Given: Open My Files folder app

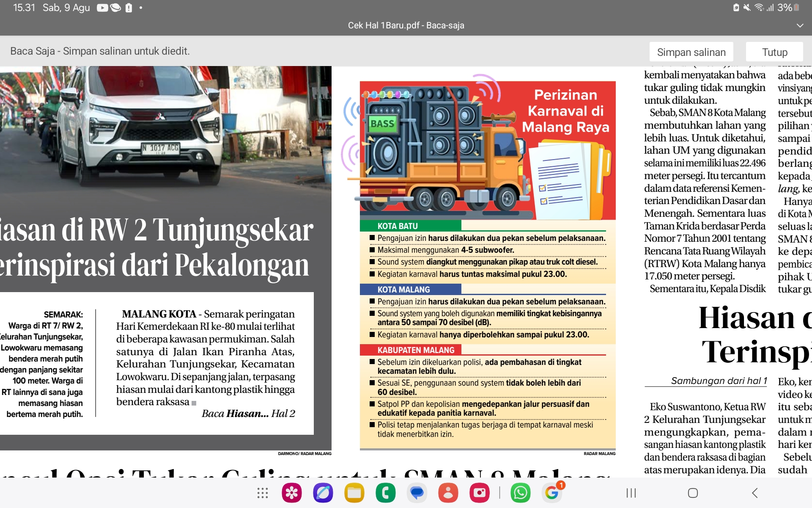Looking at the screenshot, I should click(354, 493).
